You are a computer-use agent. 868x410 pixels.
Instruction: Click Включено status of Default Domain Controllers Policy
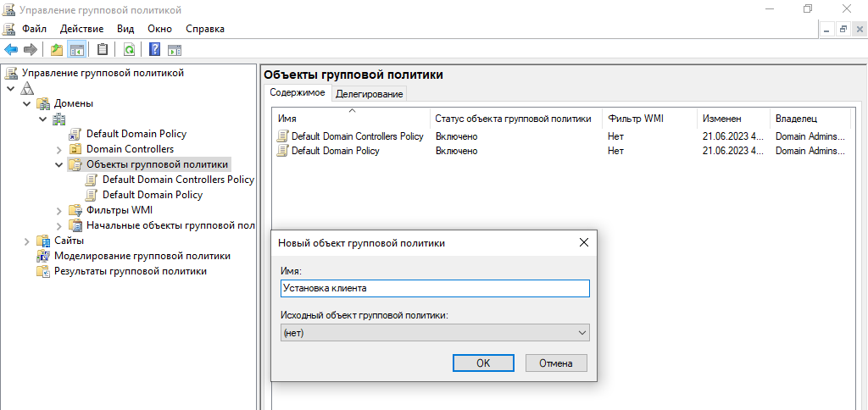point(456,136)
